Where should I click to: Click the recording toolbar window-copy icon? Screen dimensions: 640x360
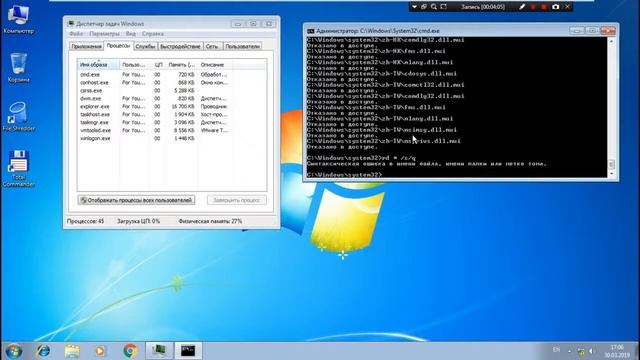pos(424,7)
